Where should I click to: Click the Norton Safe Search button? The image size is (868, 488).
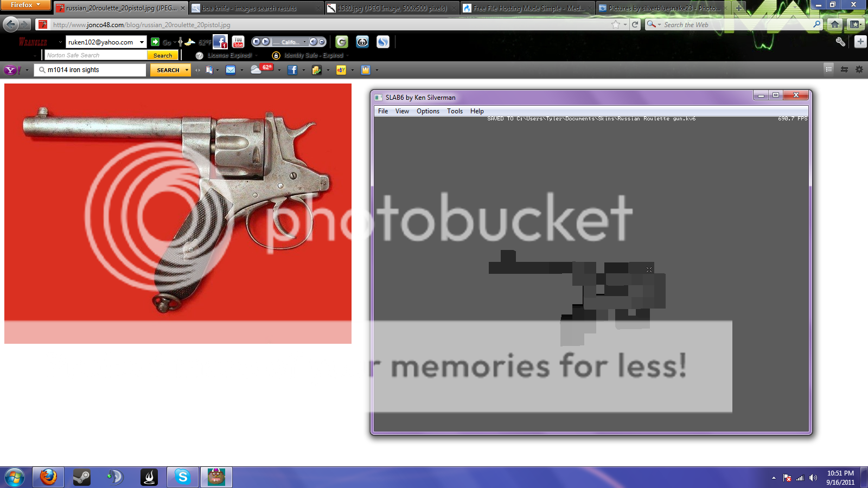tap(163, 55)
